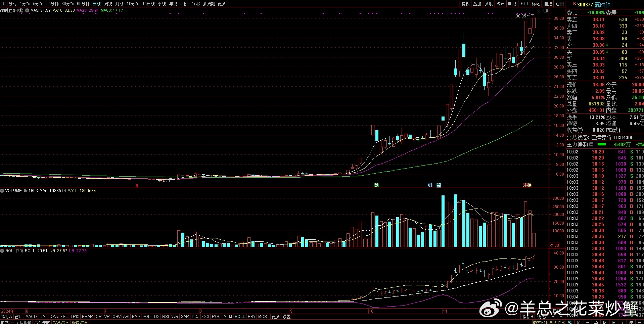Expand the 指标A indicator group
Screen dimensions: 644x324
pyautogui.click(x=6, y=317)
